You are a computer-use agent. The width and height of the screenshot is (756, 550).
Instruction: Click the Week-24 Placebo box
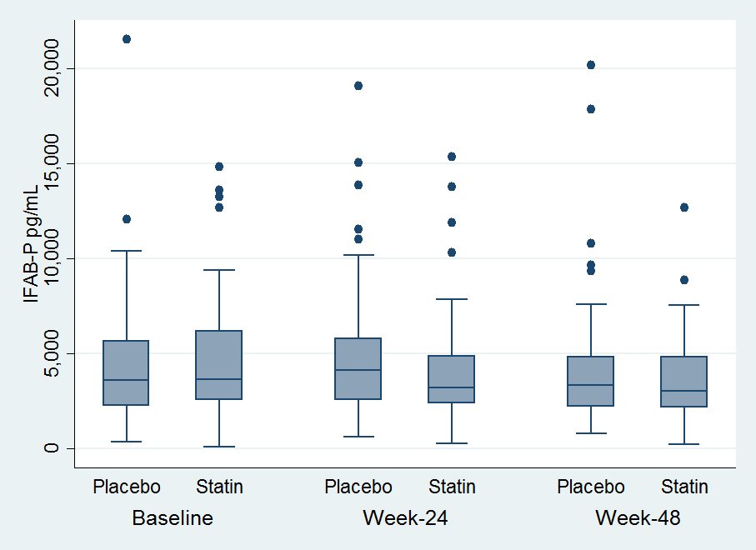click(x=358, y=368)
